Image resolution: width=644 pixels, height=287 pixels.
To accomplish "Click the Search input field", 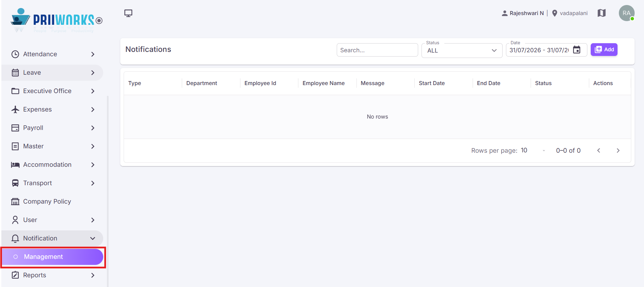I will (377, 50).
